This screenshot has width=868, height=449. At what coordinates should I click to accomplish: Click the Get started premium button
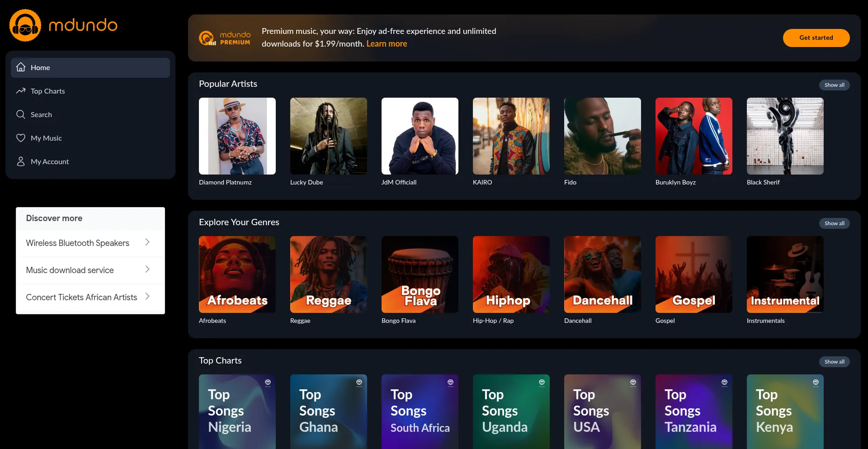tap(816, 38)
